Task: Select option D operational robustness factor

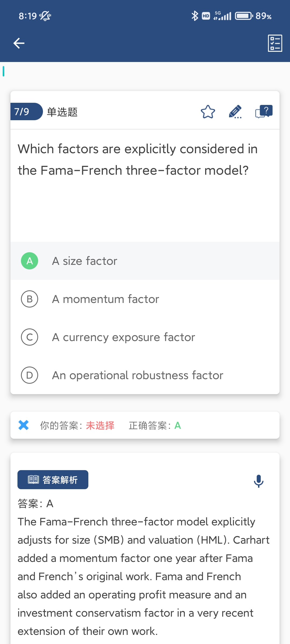Action: [137, 375]
